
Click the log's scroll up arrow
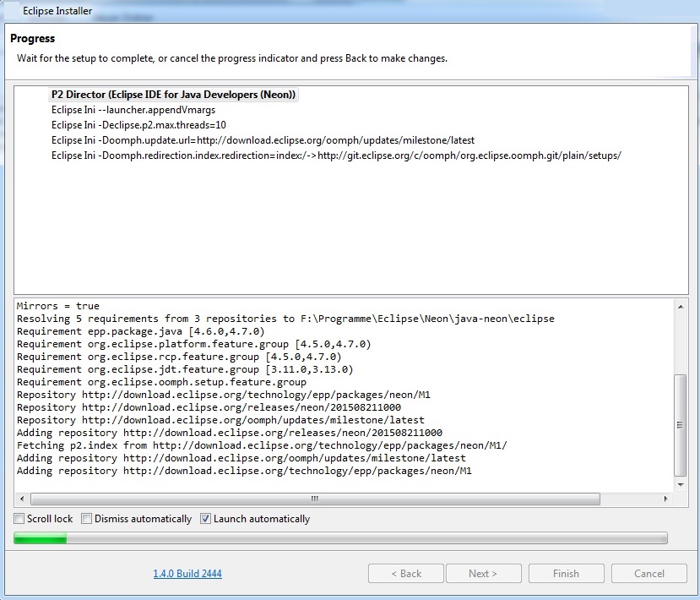[681, 307]
